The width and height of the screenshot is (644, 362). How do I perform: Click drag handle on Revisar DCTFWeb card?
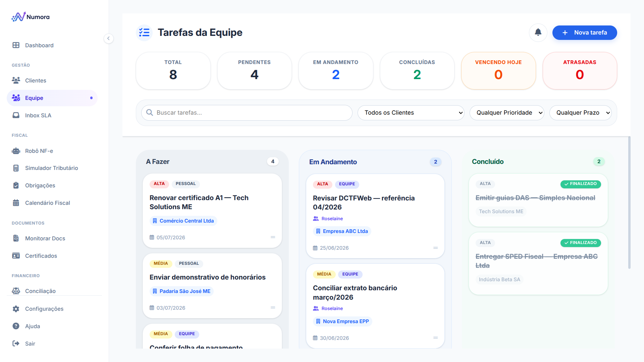(435, 248)
